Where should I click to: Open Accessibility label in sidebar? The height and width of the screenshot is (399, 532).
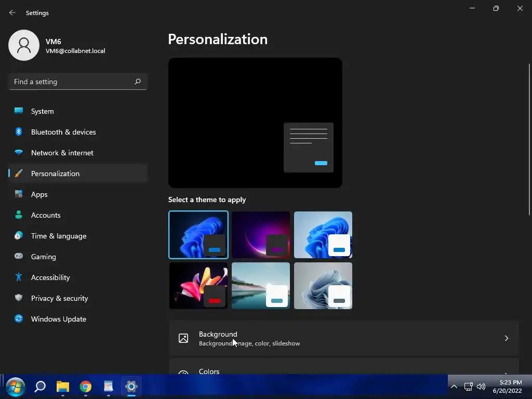(x=50, y=277)
